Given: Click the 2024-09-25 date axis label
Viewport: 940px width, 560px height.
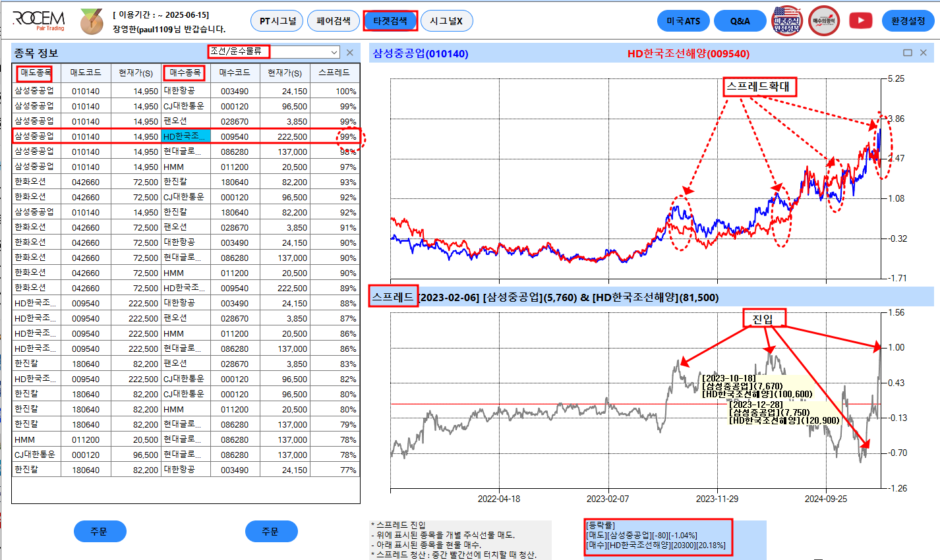Looking at the screenshot, I should point(826,499).
